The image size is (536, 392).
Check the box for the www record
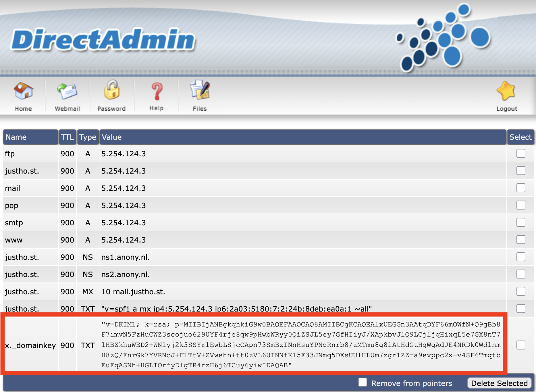520,240
